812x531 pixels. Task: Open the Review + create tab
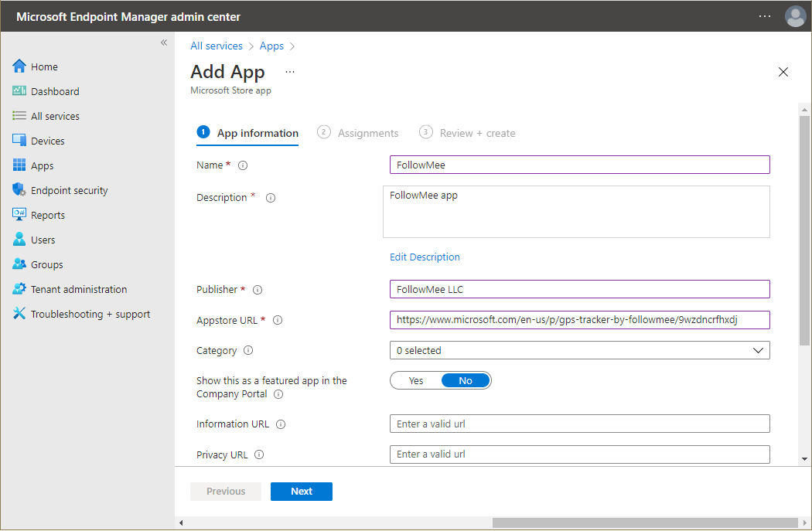tap(467, 132)
